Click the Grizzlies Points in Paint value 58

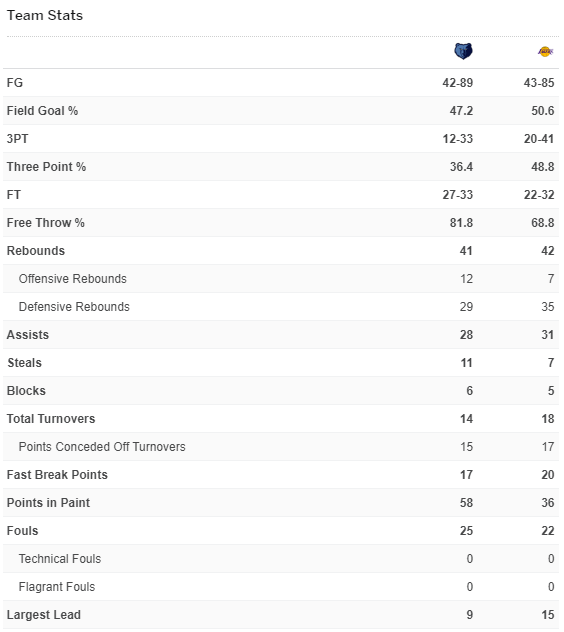(x=466, y=503)
